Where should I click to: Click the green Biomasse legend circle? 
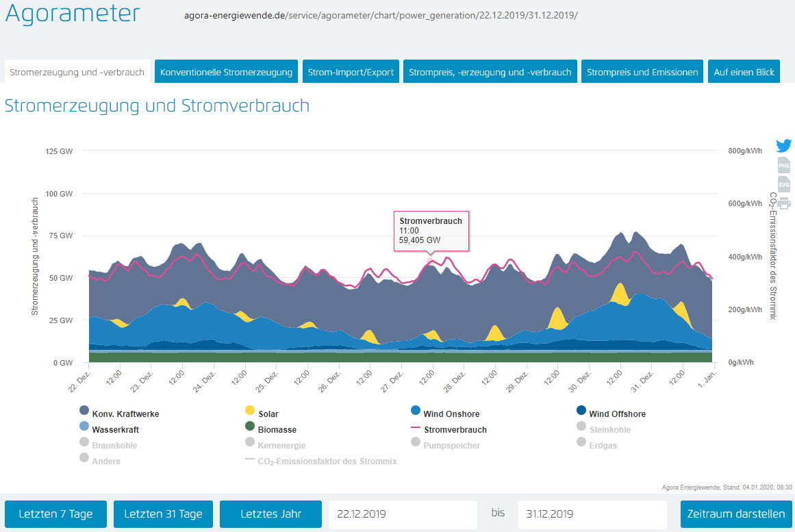(250, 427)
